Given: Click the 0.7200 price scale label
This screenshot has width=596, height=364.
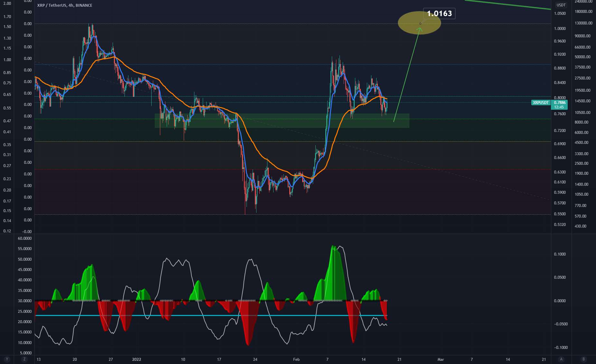Looking at the screenshot, I should [560, 131].
